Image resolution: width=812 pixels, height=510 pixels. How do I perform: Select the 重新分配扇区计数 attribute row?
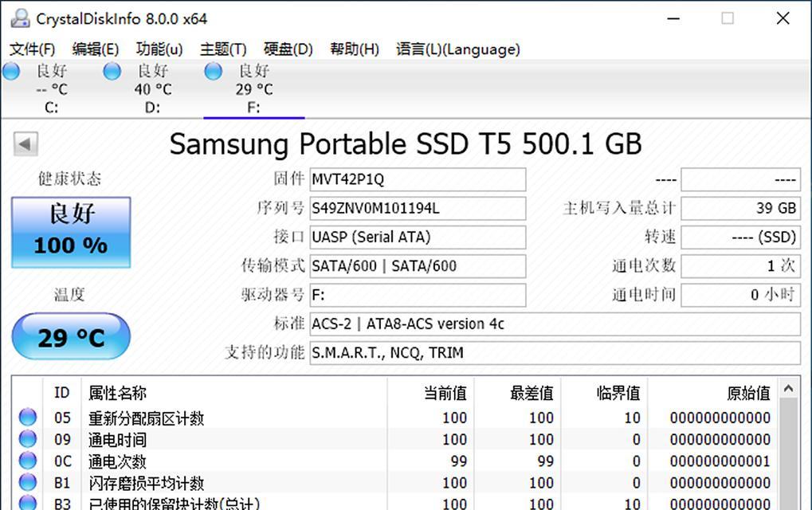[396, 418]
